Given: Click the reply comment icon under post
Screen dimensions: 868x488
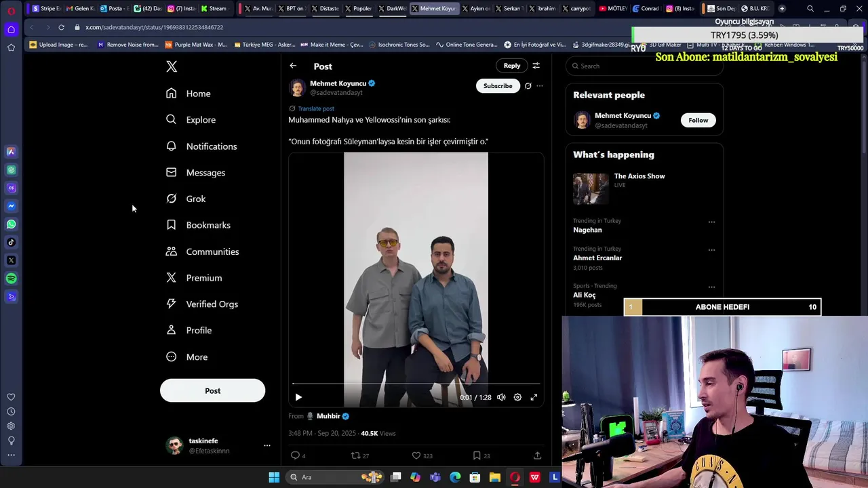Looking at the screenshot, I should tap(295, 455).
